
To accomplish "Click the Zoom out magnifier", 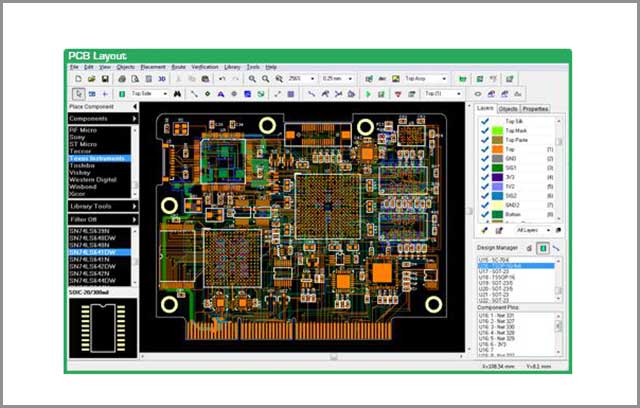I will [x=266, y=79].
